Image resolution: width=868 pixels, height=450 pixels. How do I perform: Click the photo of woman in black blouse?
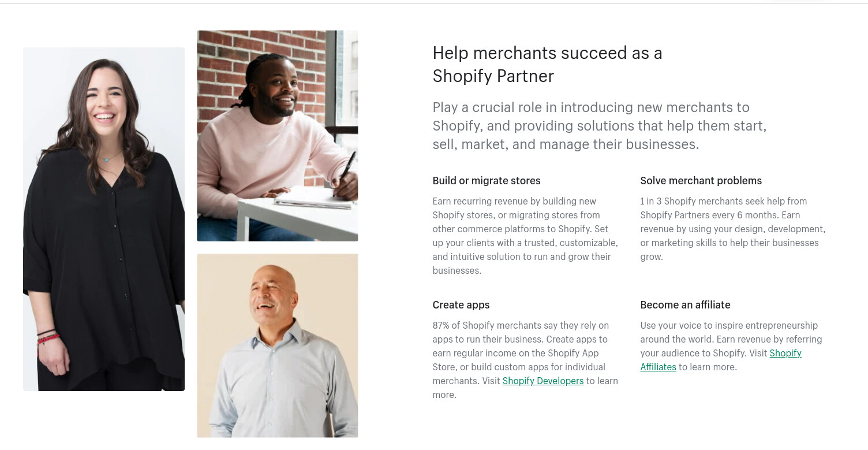coord(104,220)
